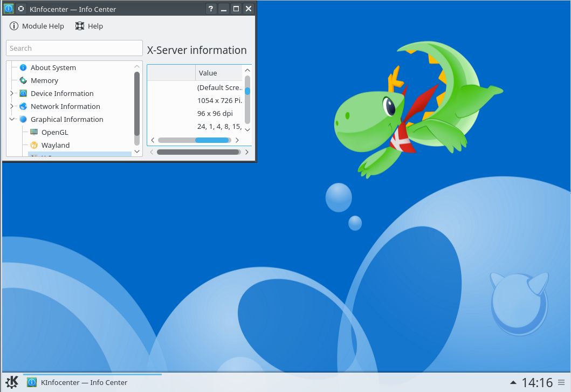Click the table's blue horizontal scrollbar handle
This screenshot has width=571, height=392.
pyautogui.click(x=212, y=140)
